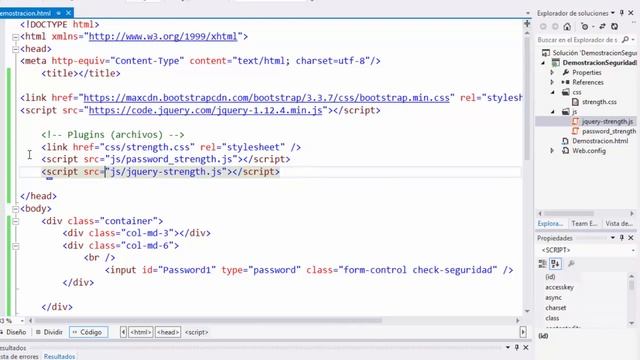Click the jquery-strength.js file icon
Viewport: 640px width, 360px height.
575,121
